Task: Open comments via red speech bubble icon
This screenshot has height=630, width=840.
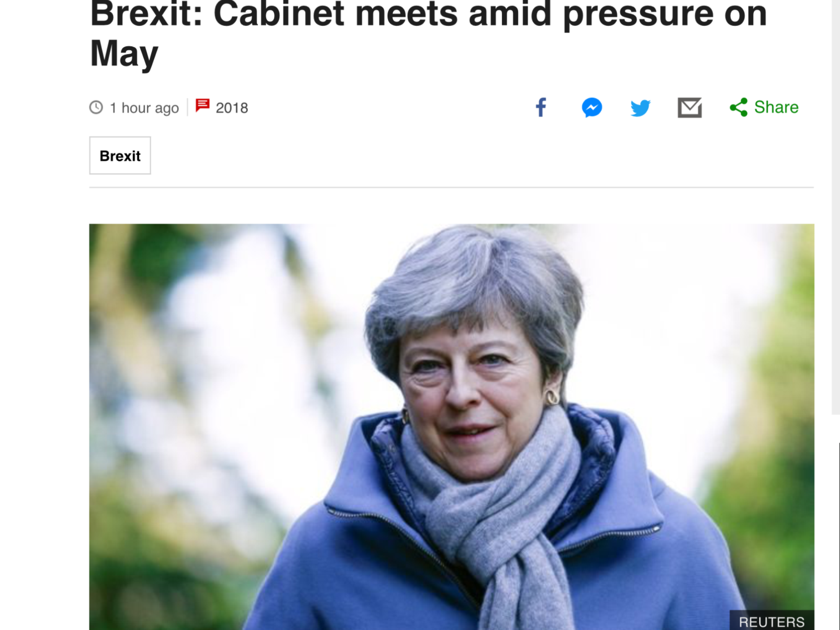Action: pyautogui.click(x=202, y=105)
